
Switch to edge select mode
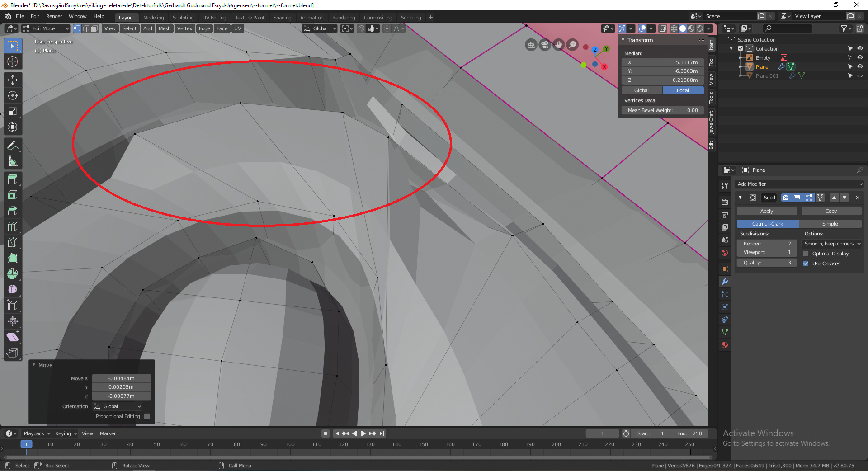[86, 28]
